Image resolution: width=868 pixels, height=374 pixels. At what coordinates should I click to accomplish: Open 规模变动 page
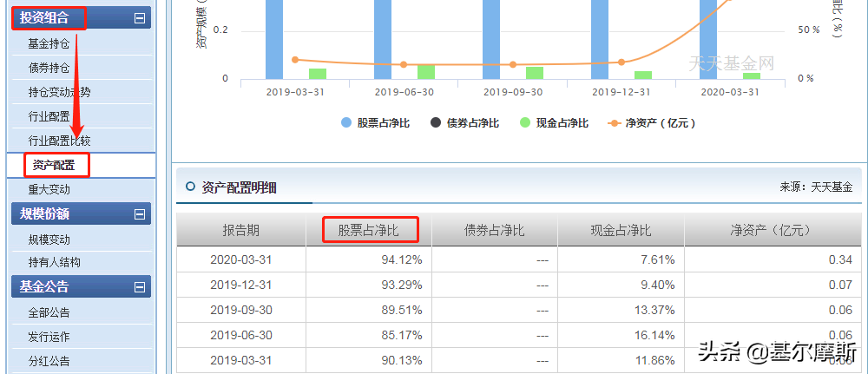point(49,239)
